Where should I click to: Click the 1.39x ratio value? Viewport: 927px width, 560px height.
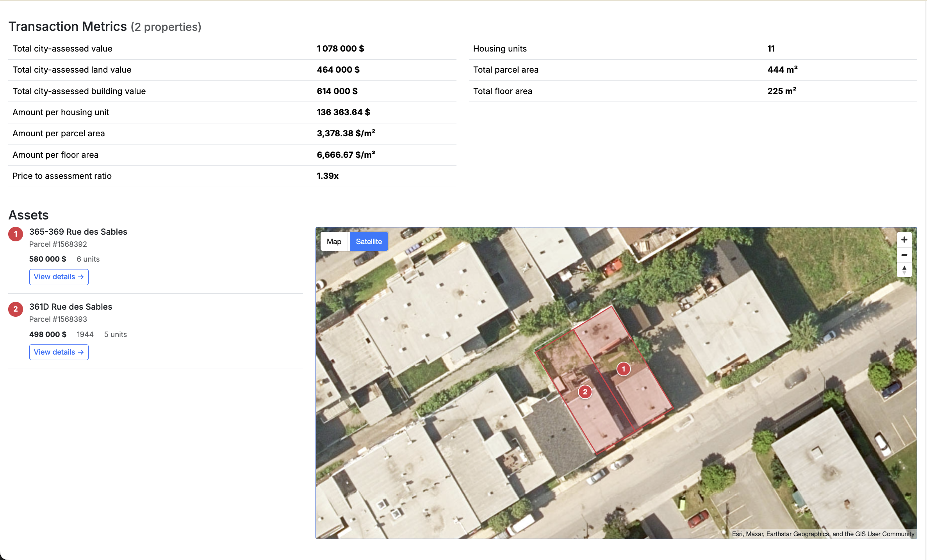(x=328, y=176)
